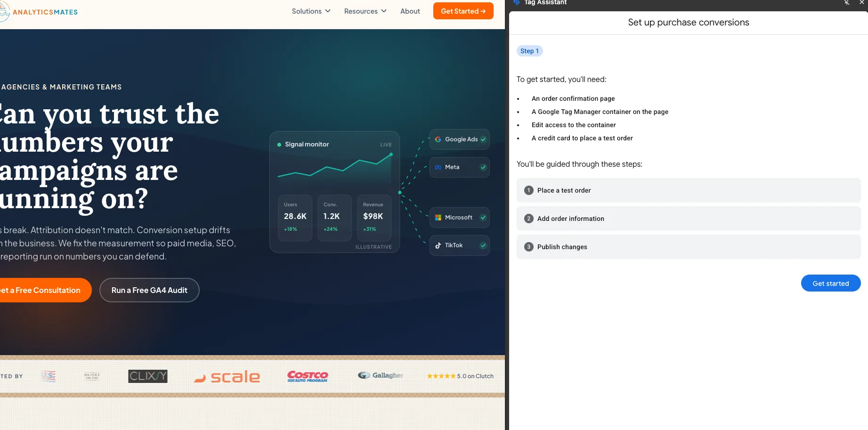Viewport: 868px width, 430px height.
Task: Click the Gallagher client logo
Action: click(381, 375)
